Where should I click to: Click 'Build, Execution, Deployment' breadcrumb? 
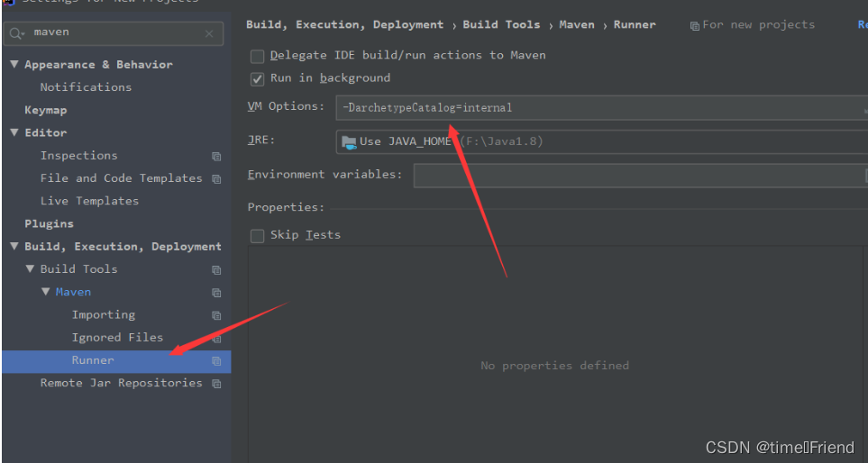point(345,25)
